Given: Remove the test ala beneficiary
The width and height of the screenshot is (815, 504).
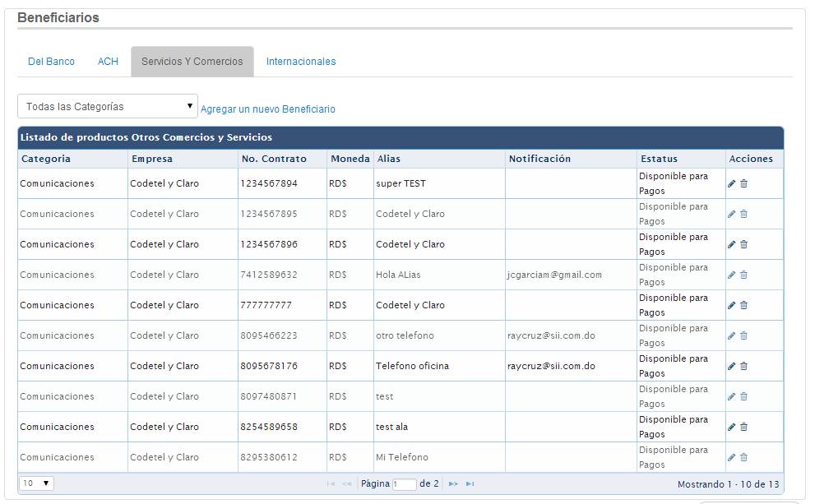Looking at the screenshot, I should click(744, 427).
